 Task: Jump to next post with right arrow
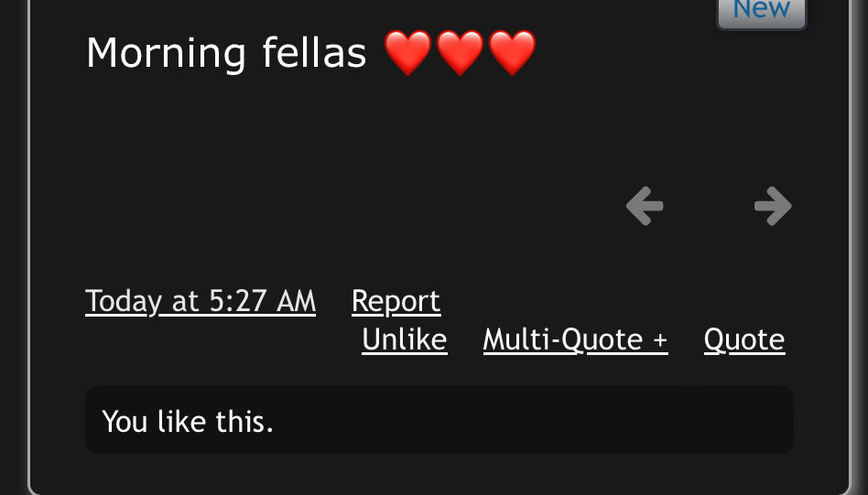773,206
